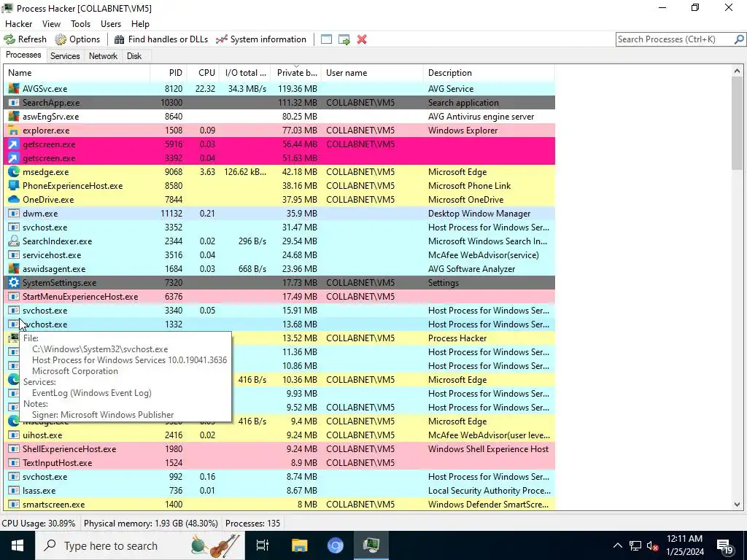The height and width of the screenshot is (560, 747).
Task: Switch to the Disk tab
Action: tap(134, 56)
